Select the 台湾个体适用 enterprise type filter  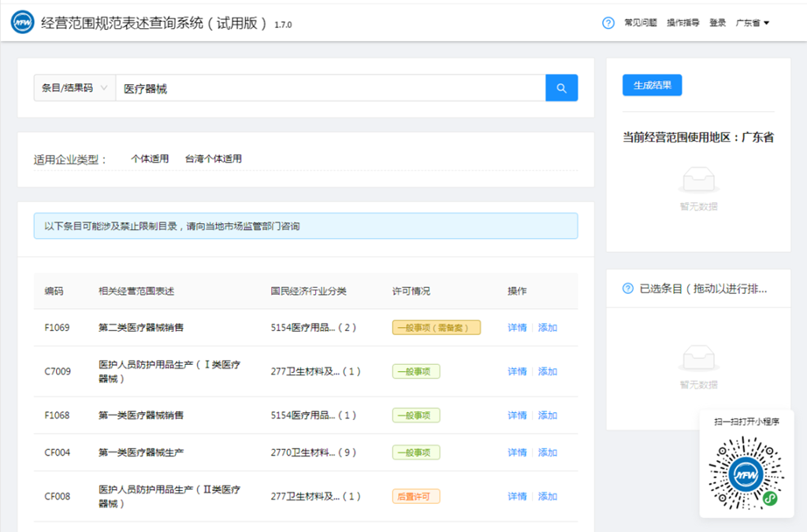click(x=213, y=158)
